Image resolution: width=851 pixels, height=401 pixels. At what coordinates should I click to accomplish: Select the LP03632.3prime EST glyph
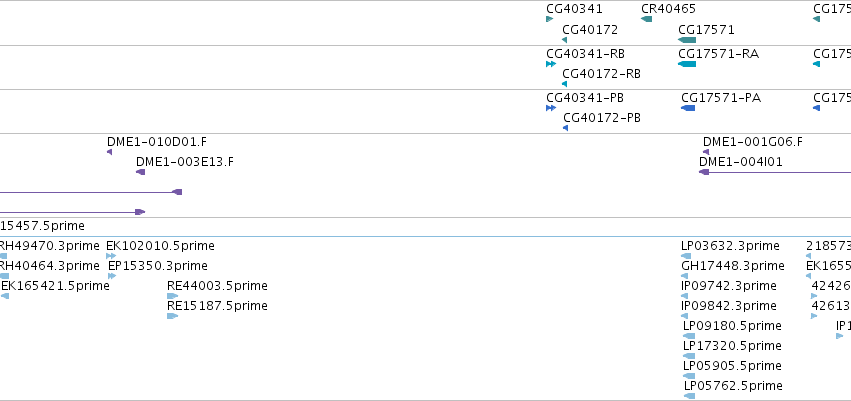686,256
